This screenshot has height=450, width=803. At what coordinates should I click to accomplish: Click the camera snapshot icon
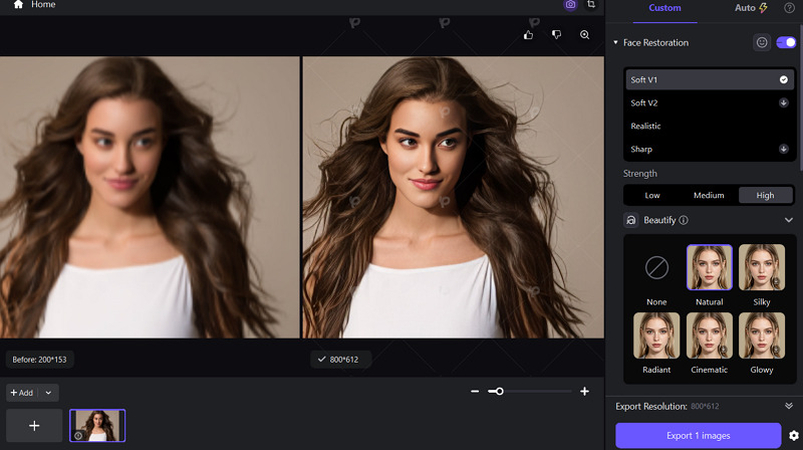tap(570, 5)
